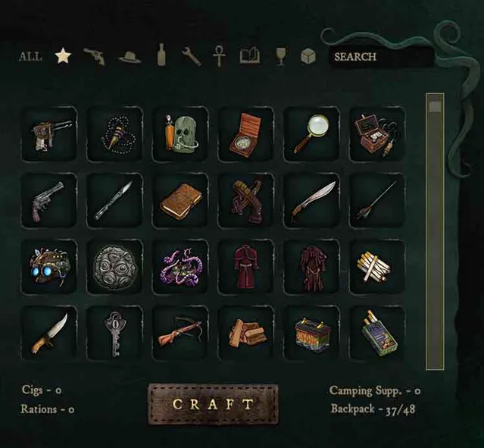The width and height of the screenshot is (484, 448).
Task: Click the CRAFT button
Action: pyautogui.click(x=214, y=404)
